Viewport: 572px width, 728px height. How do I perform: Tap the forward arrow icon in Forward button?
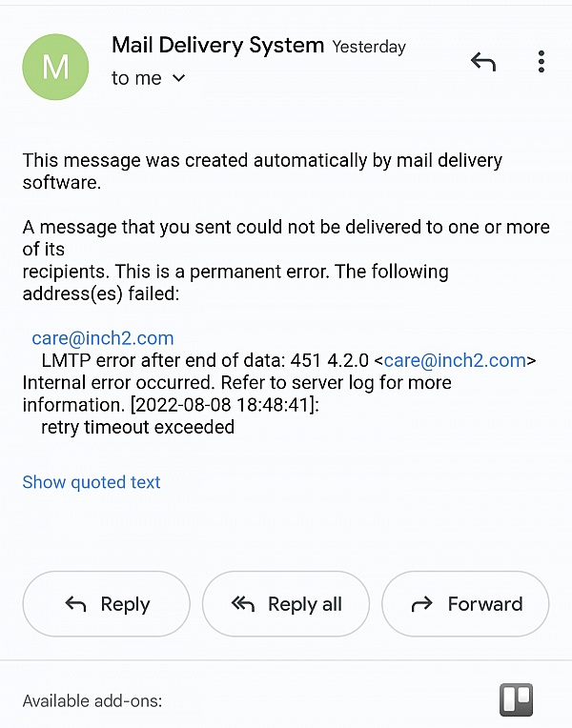pyautogui.click(x=422, y=604)
